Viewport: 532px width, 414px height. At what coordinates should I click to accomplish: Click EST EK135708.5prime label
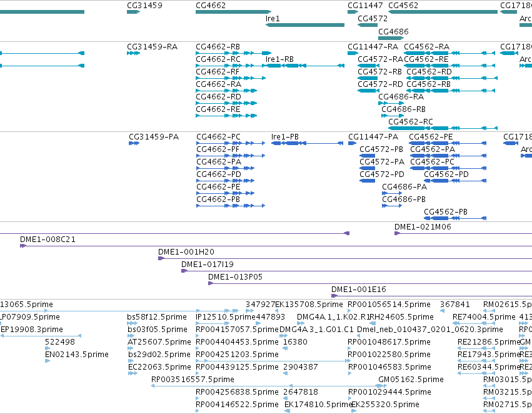pos(309,305)
